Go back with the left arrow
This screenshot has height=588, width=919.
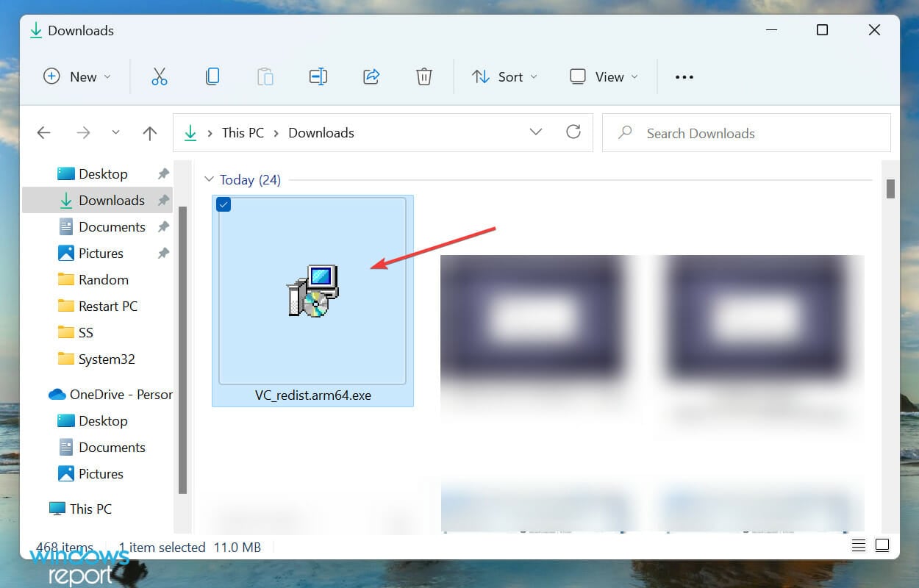[44, 133]
